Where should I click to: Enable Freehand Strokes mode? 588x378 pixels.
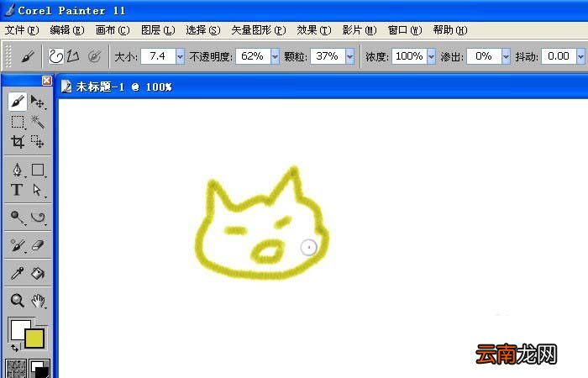pyautogui.click(x=56, y=56)
